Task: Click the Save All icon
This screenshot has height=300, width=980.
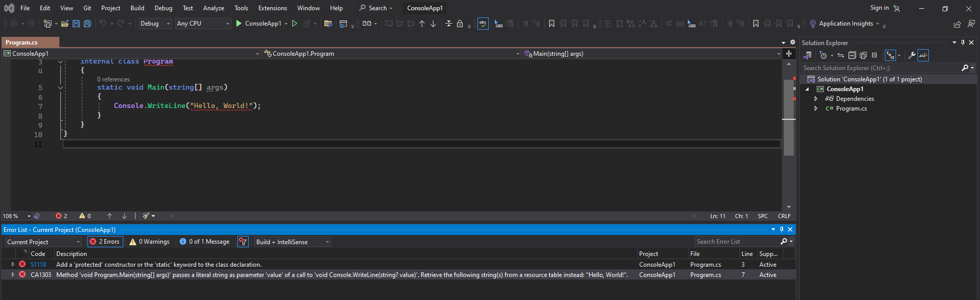Action: [x=88, y=24]
